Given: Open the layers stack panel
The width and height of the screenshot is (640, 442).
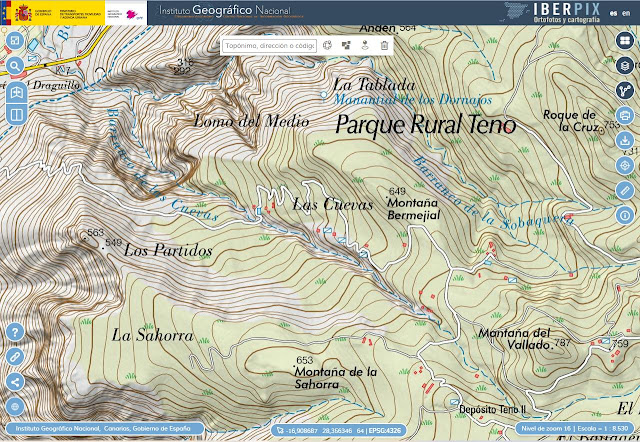Looking at the screenshot, I should (624, 65).
